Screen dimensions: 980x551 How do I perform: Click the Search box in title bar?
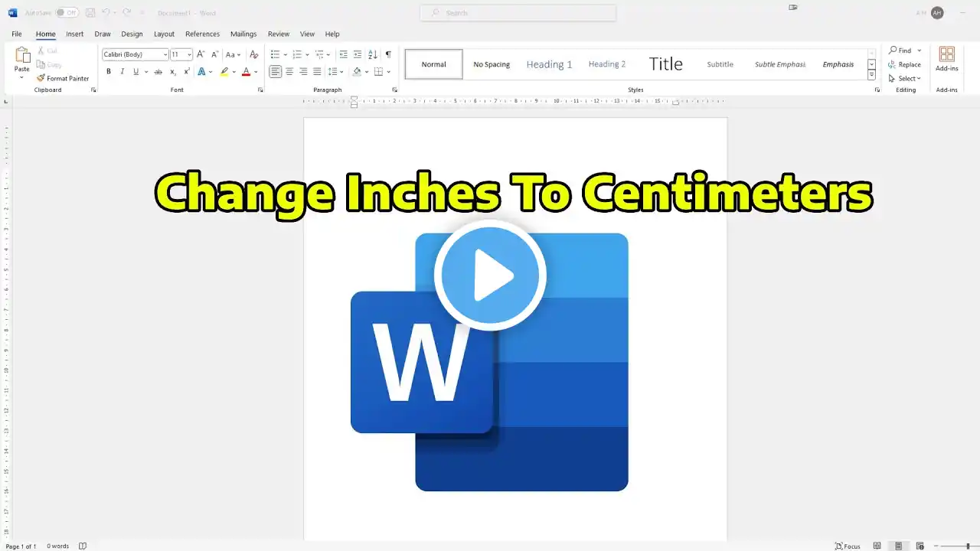coord(518,13)
